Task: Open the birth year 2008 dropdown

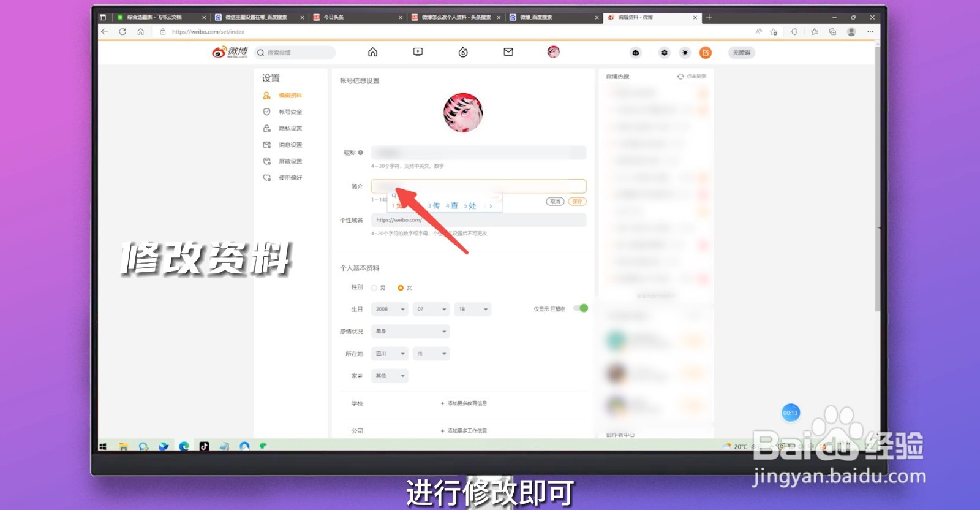Action: pos(390,310)
